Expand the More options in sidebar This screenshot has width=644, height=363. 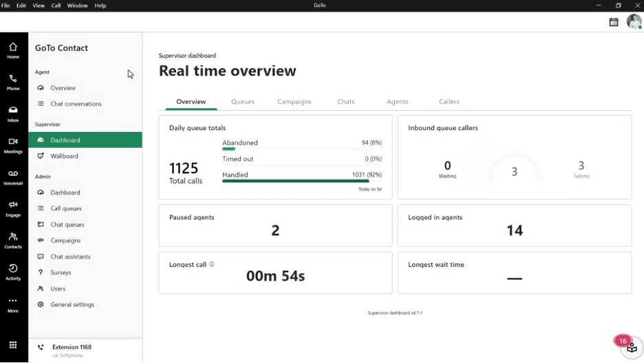(13, 304)
